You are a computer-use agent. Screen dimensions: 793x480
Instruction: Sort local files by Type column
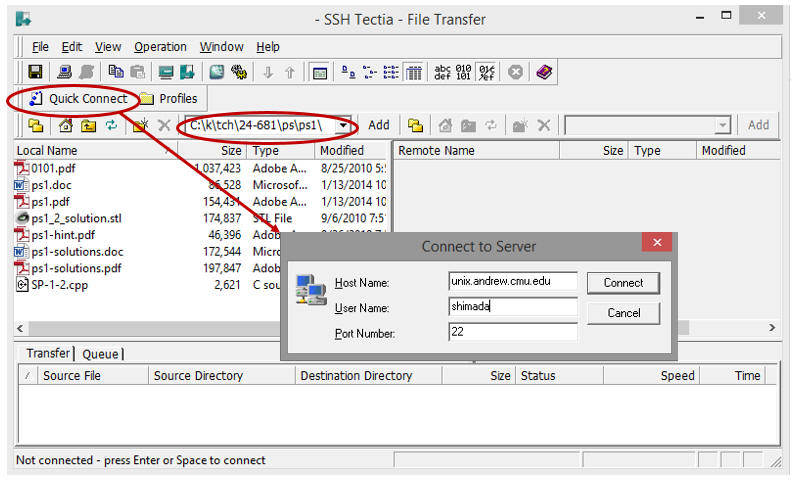click(x=281, y=151)
